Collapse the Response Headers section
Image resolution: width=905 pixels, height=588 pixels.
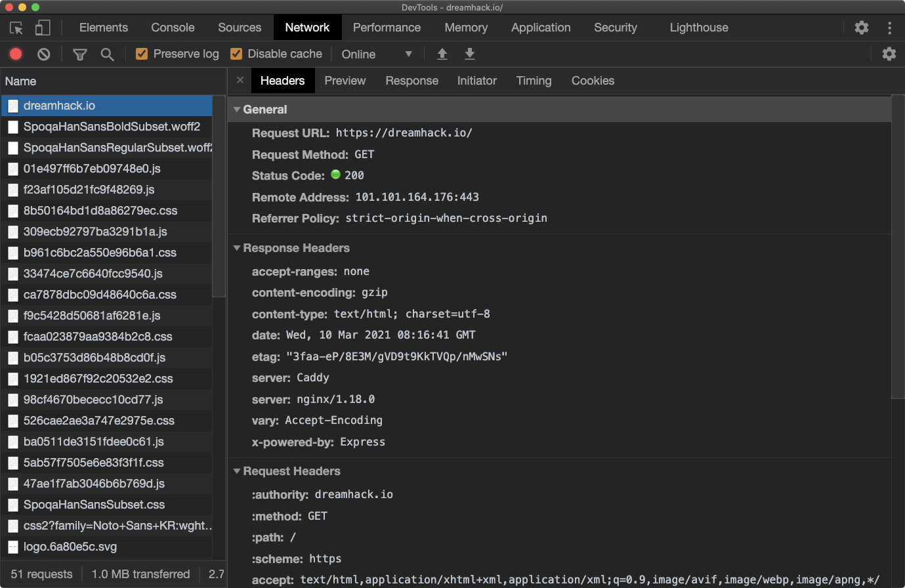coord(237,248)
